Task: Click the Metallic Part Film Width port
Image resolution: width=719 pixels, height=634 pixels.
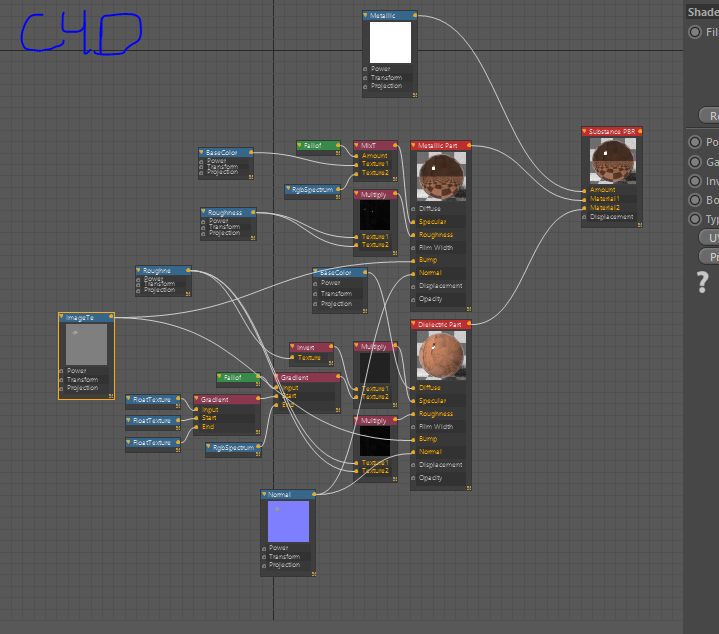Action: 413,248
